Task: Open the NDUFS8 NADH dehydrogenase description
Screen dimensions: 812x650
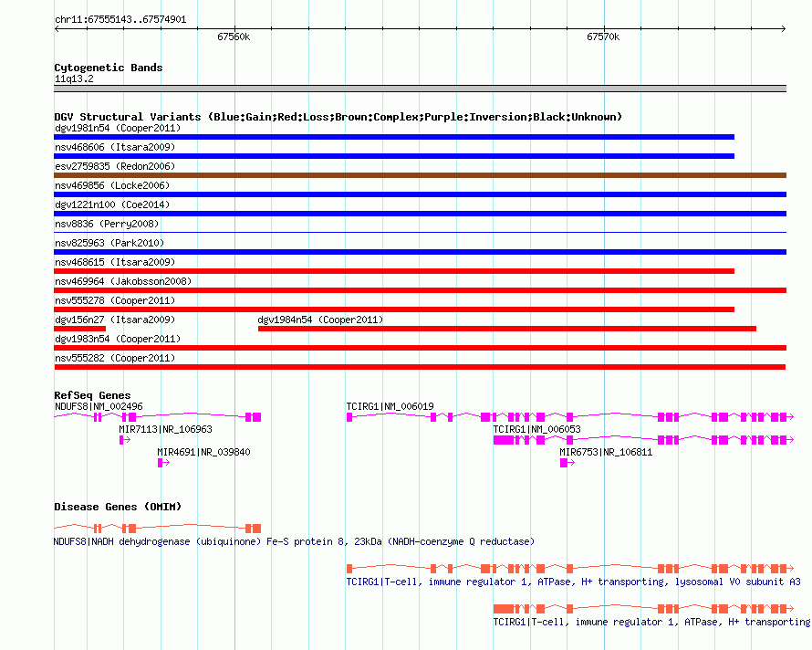Action: (x=294, y=541)
